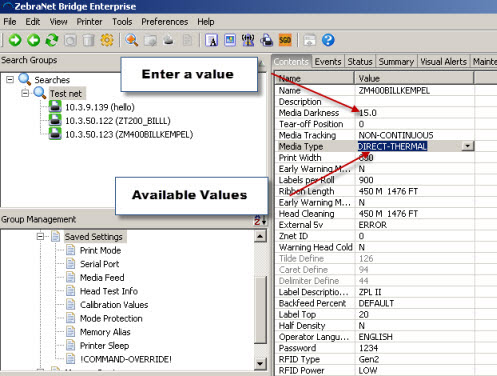Switch to the Visual Alerts tab
Viewport: 497px width, 376px height.
[443, 62]
